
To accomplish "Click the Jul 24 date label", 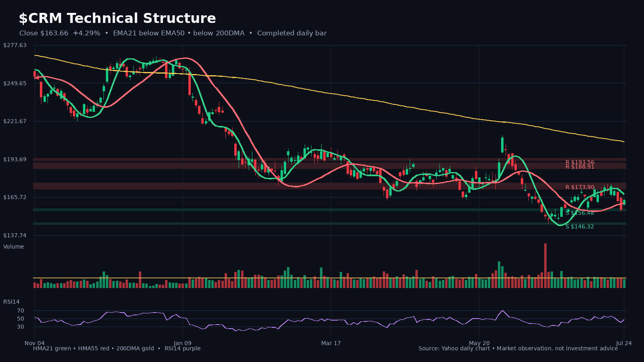I will (x=624, y=343).
